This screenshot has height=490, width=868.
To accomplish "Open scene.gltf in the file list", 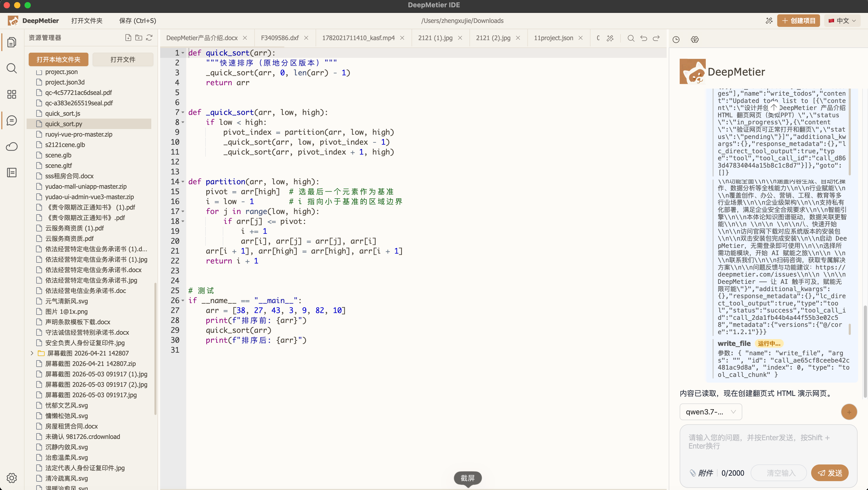I will click(89, 166).
